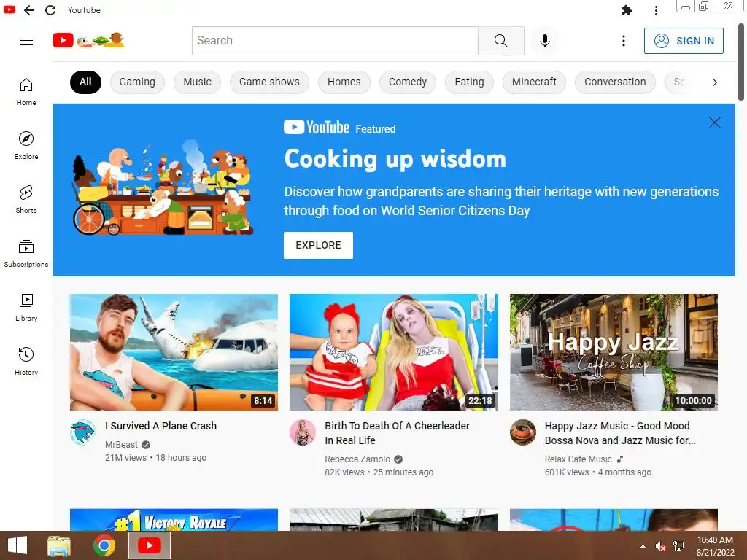Select the Music filter chip

[197, 82]
